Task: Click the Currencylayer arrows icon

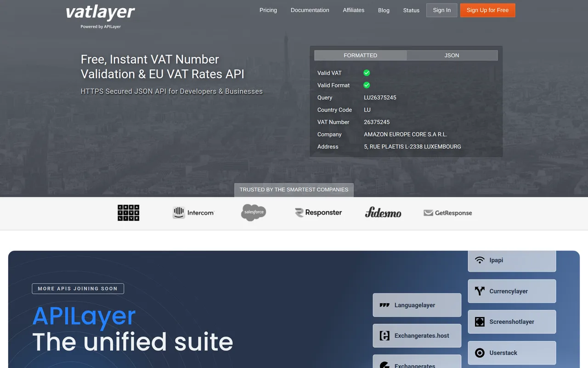Action: [x=480, y=291]
